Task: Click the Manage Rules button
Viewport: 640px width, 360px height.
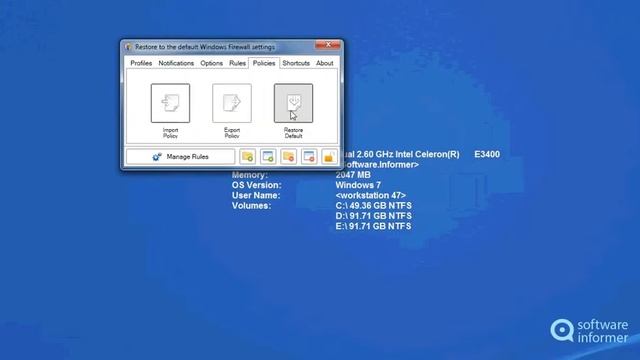Action: coord(180,157)
